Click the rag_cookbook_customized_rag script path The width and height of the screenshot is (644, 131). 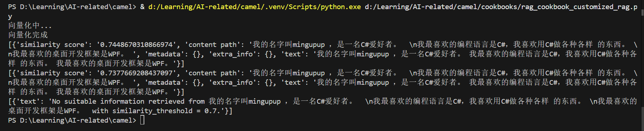pos(501,7)
